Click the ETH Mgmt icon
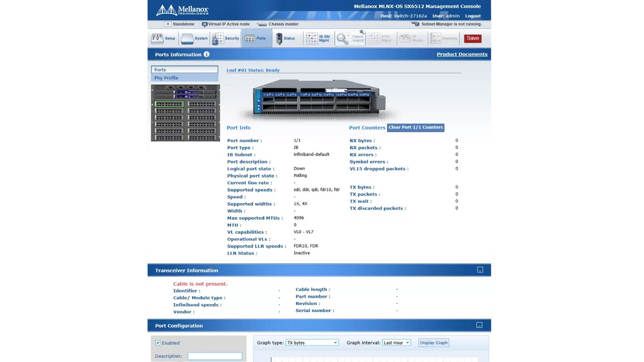 point(380,38)
